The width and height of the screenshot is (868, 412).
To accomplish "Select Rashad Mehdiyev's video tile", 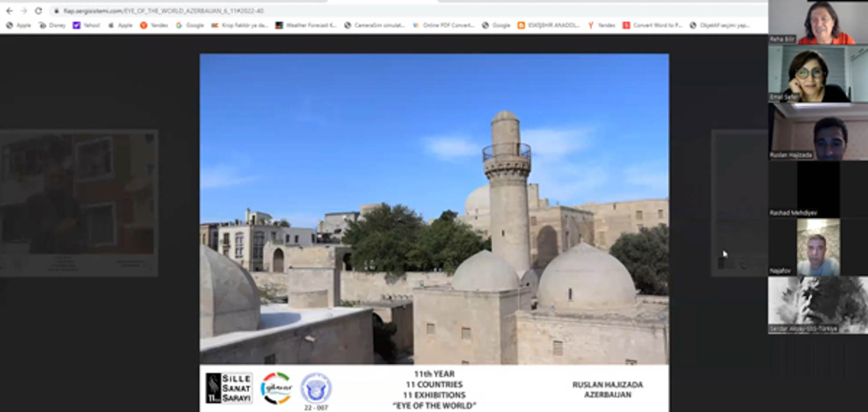I will click(x=818, y=190).
